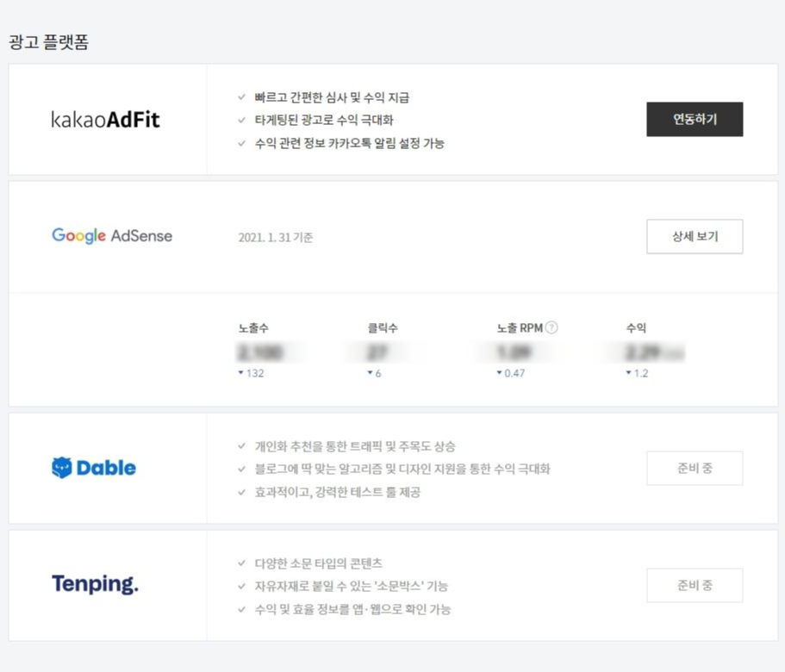
Task: Click the 클릭수 label
Action: pos(383,327)
